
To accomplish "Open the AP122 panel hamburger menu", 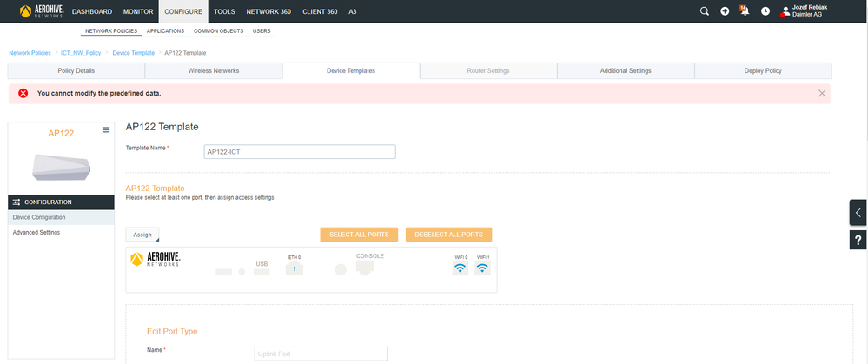I will click(x=106, y=129).
